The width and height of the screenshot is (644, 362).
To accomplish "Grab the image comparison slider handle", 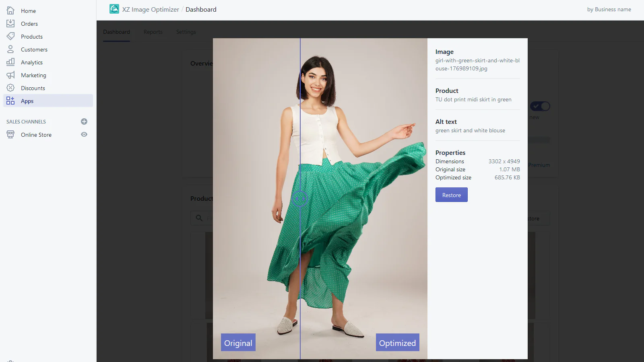I will click(x=300, y=199).
